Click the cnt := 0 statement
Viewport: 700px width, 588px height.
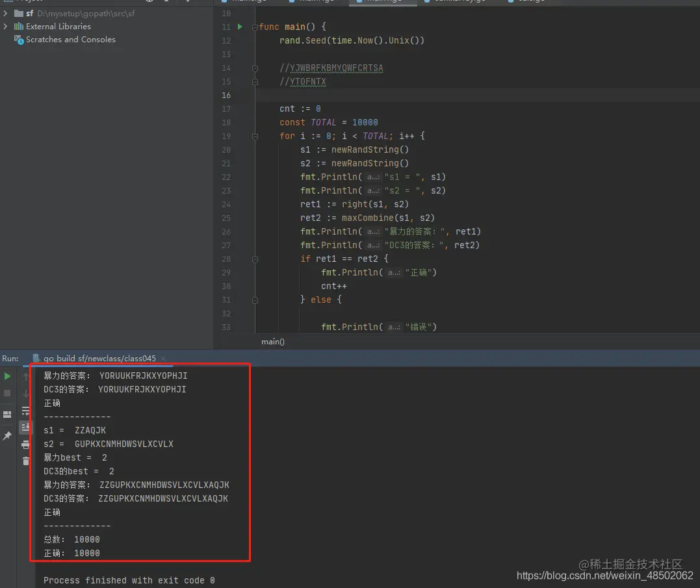[300, 109]
